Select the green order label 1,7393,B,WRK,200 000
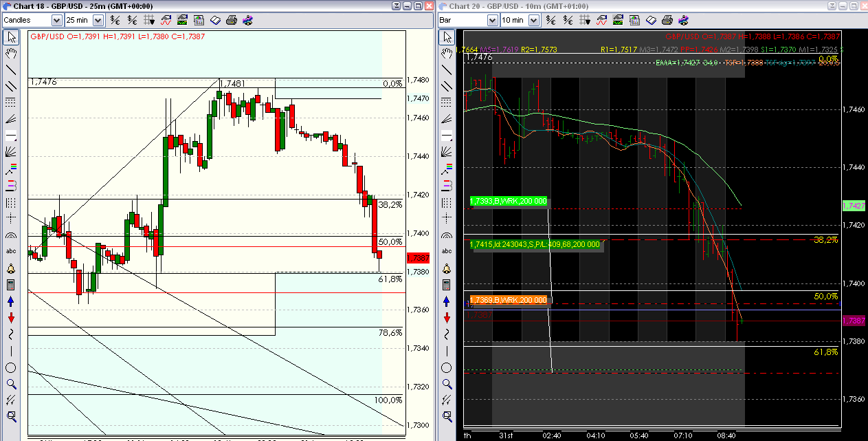This screenshot has height=441, width=868. [x=509, y=202]
